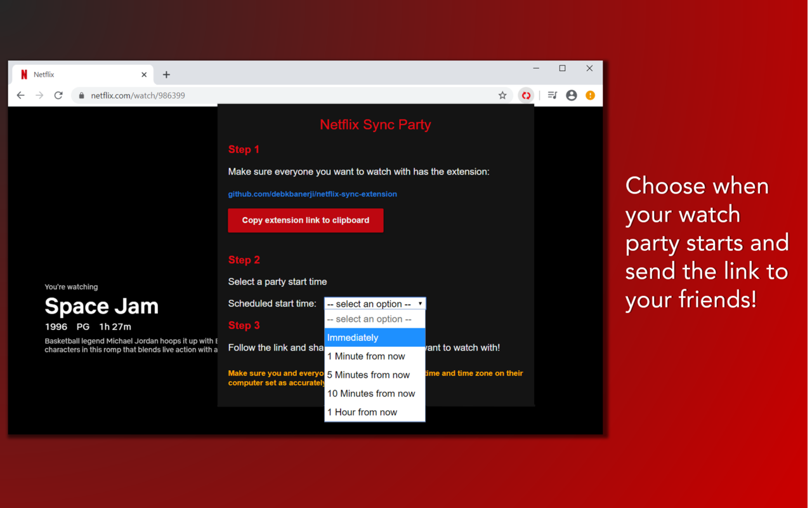The width and height of the screenshot is (812, 508).
Task: Click the 'Scheduled start time:' label
Action: [272, 304]
